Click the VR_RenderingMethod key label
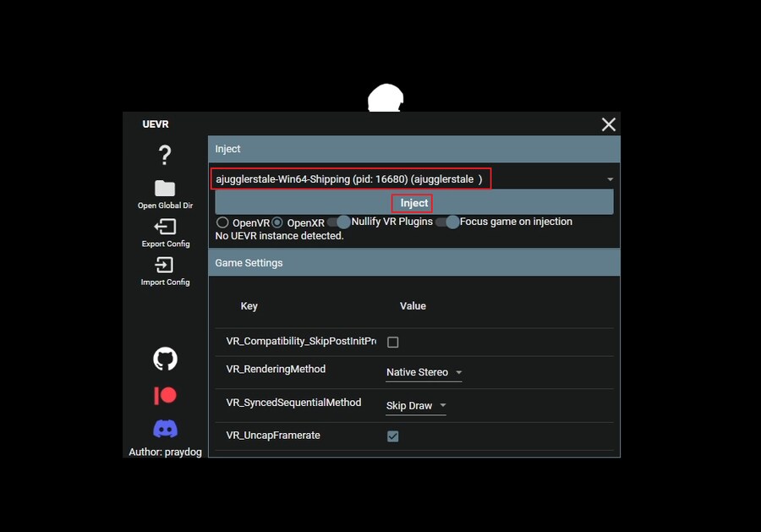This screenshot has height=532, width=761. [x=276, y=369]
